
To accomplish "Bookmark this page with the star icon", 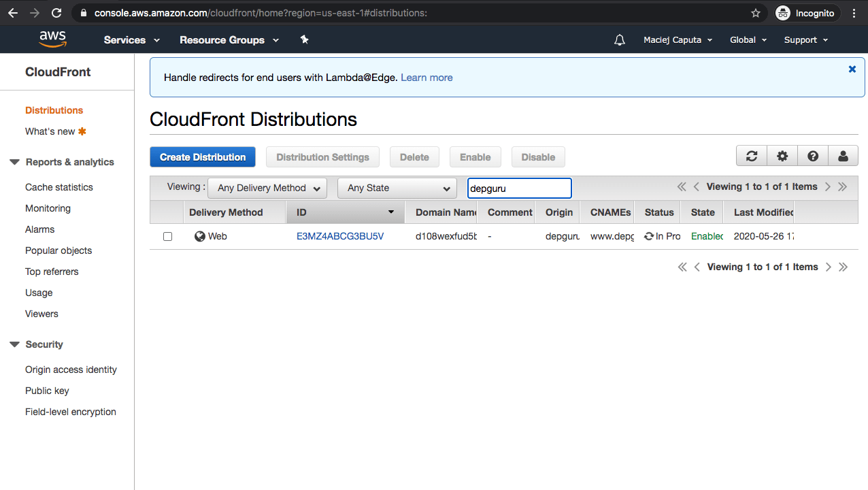I will pyautogui.click(x=756, y=13).
